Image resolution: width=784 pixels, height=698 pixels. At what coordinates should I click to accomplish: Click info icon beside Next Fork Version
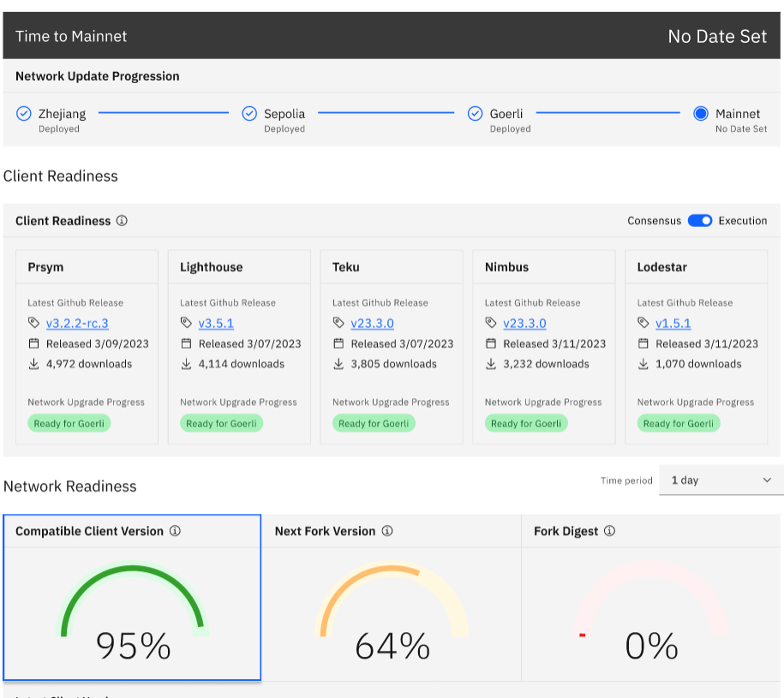[387, 531]
